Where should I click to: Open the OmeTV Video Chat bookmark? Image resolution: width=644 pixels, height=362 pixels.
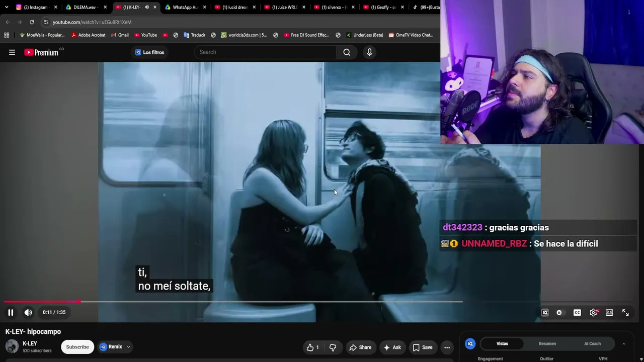click(x=411, y=35)
